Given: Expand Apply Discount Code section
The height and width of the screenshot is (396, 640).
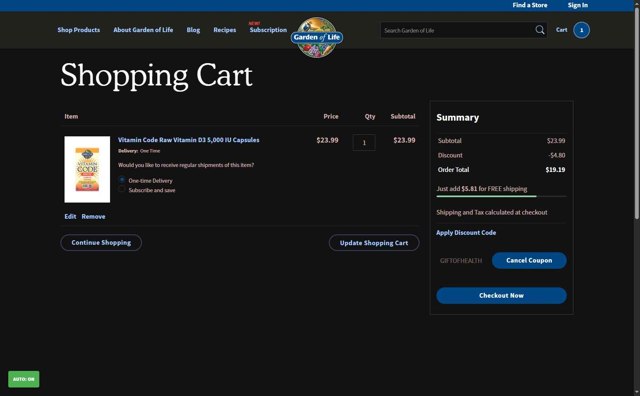Looking at the screenshot, I should click(466, 233).
